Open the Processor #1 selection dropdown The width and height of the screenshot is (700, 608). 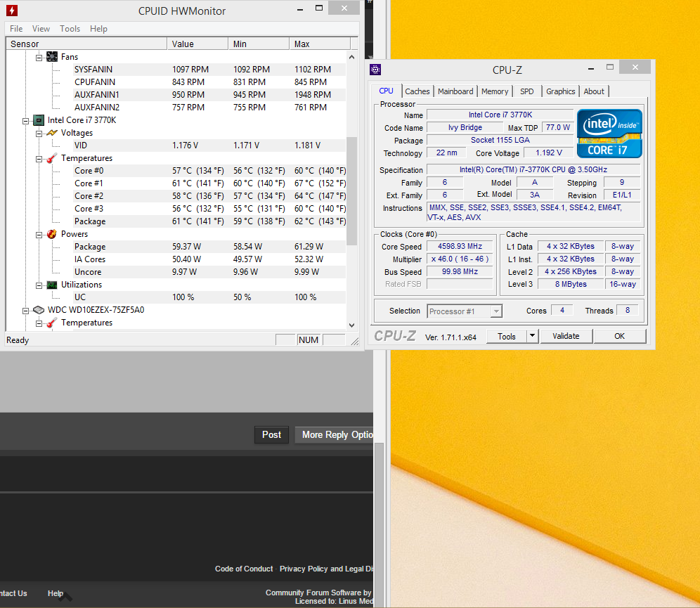tap(496, 311)
